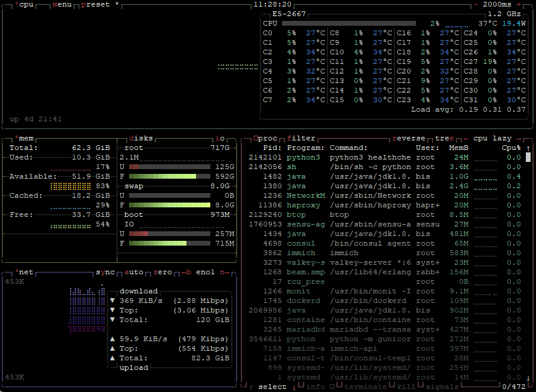Screen dimensions: 536x392
Task: Cycle the preset view option
Action: click(x=96, y=4)
